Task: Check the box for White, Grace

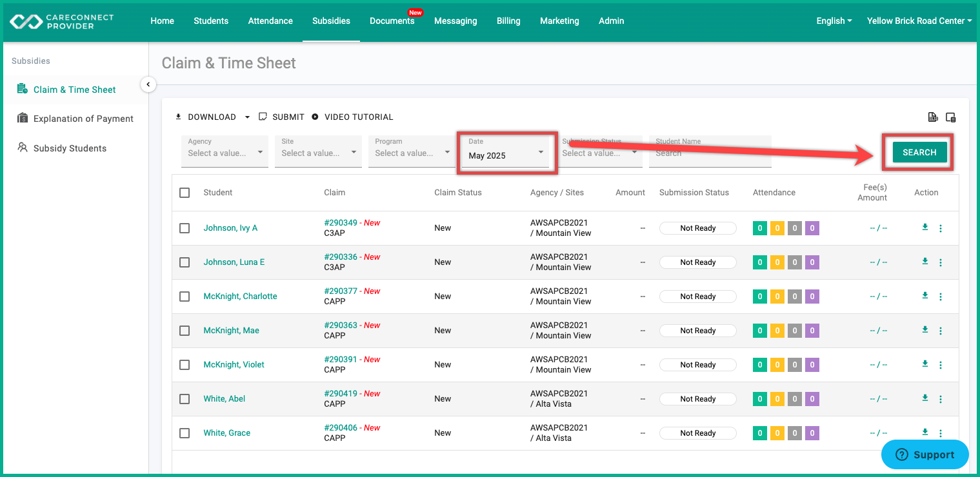Action: coord(185,433)
